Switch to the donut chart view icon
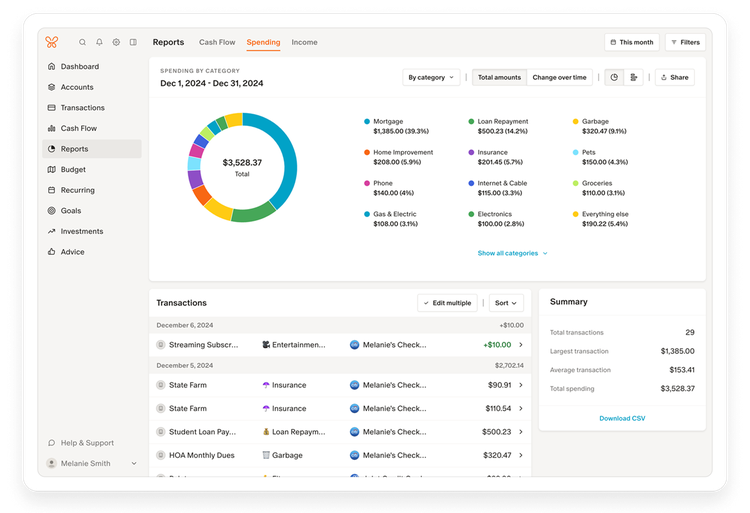Screen dimensions: 750x513 [x=614, y=77]
